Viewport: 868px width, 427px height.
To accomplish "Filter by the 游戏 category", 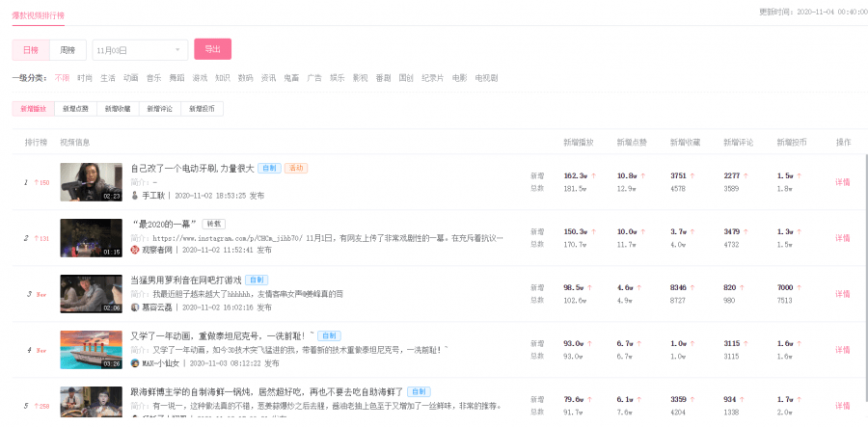I will tap(200, 77).
